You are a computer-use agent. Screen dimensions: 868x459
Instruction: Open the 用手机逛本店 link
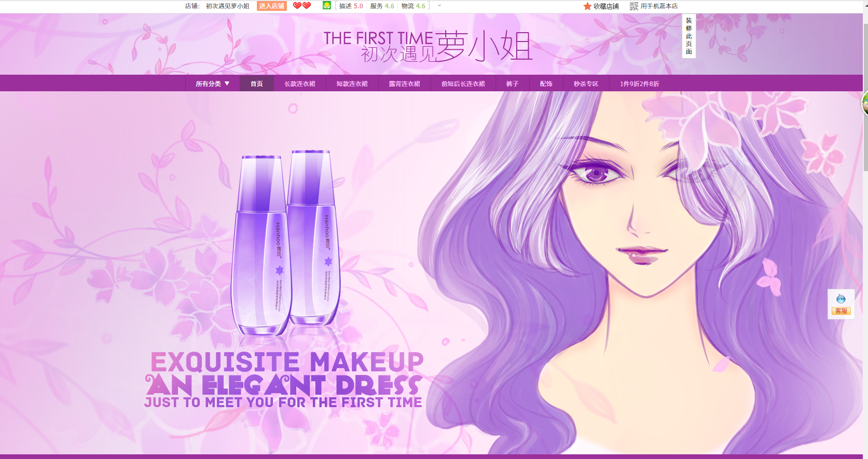[659, 6]
